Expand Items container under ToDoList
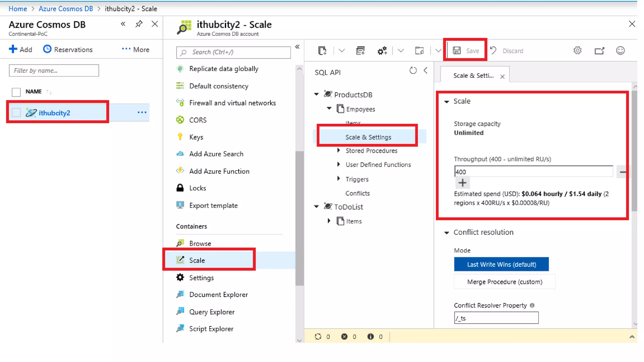644x362 pixels. tap(329, 221)
